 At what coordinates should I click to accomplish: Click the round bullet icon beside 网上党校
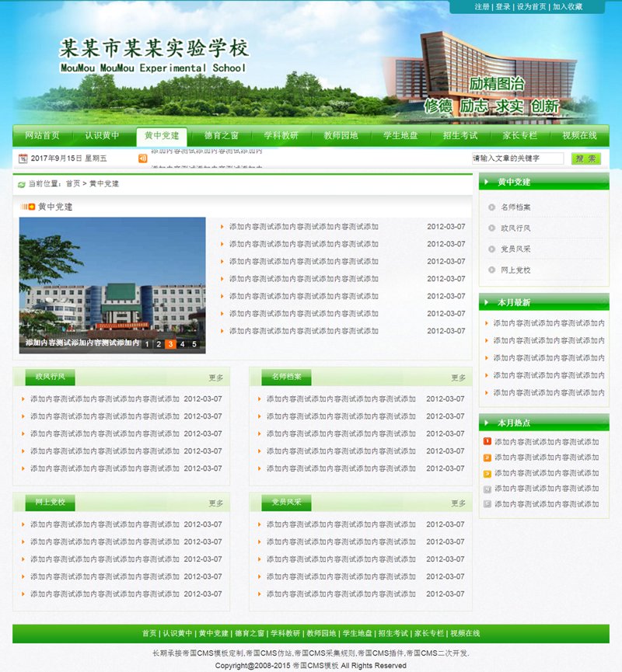491,270
